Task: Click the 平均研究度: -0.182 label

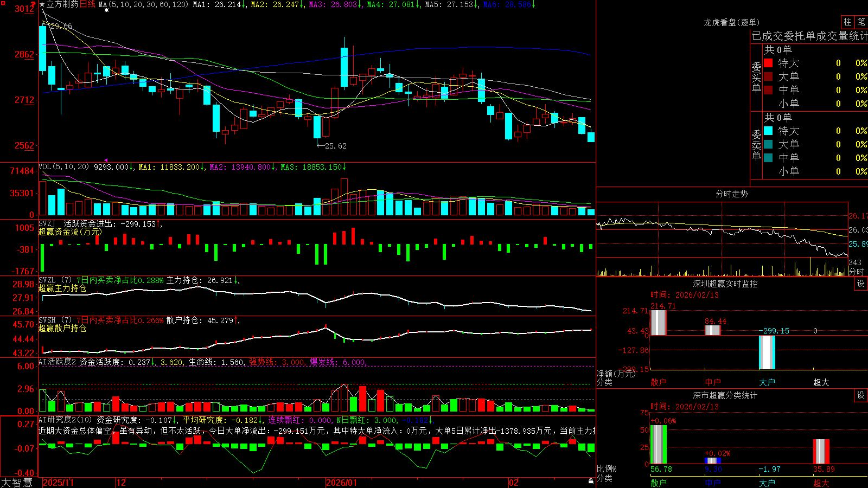Action: (220, 420)
